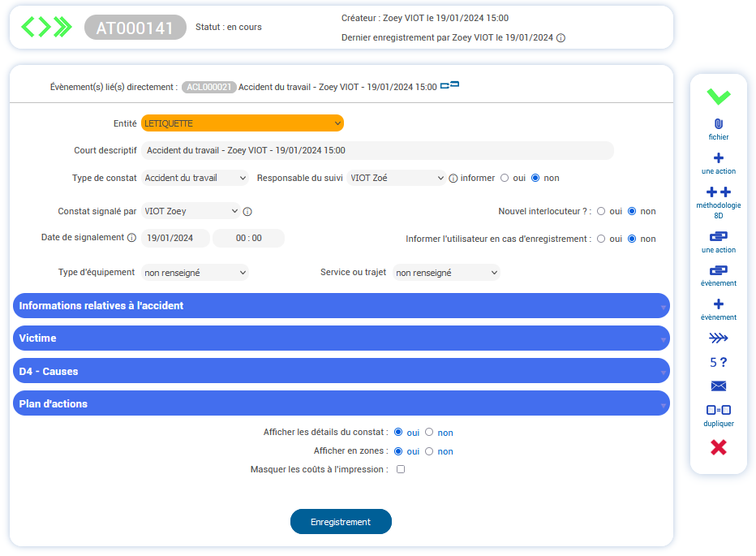Viewport: 756px width, 556px height.
Task: Expand the Victime section
Action: tap(339, 338)
